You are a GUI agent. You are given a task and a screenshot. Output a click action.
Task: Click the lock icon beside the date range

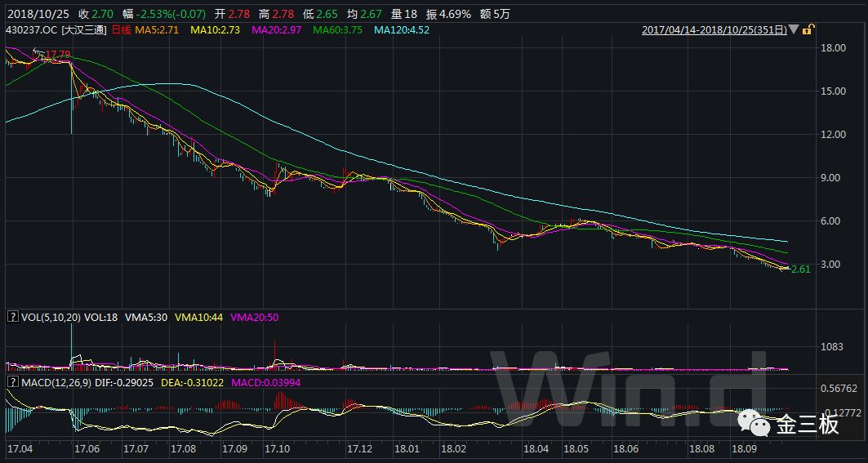point(807,29)
